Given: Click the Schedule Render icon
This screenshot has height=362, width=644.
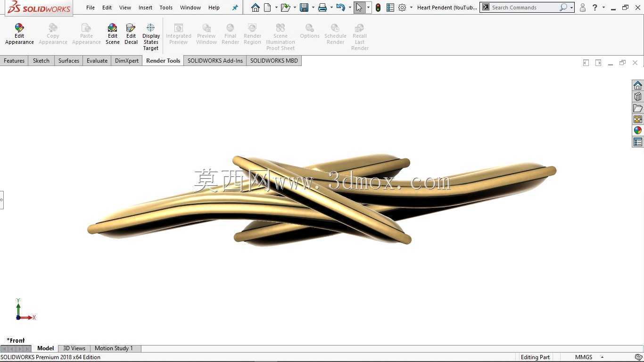Looking at the screenshot, I should tap(335, 28).
